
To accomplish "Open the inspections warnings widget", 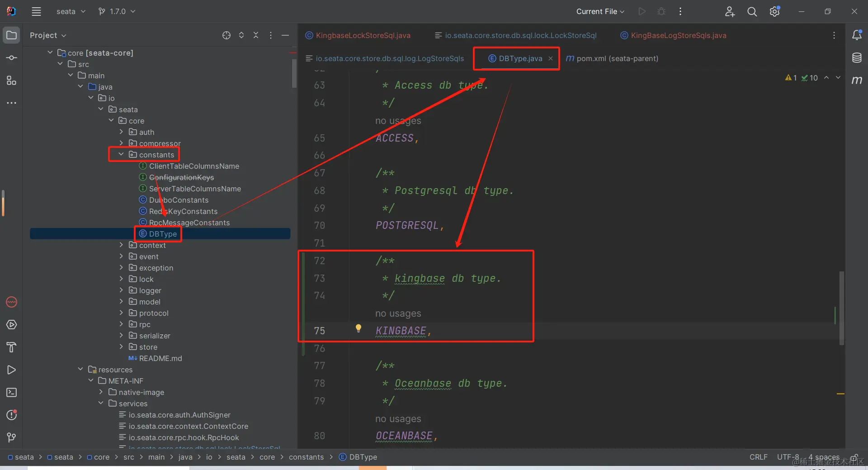I will point(802,78).
